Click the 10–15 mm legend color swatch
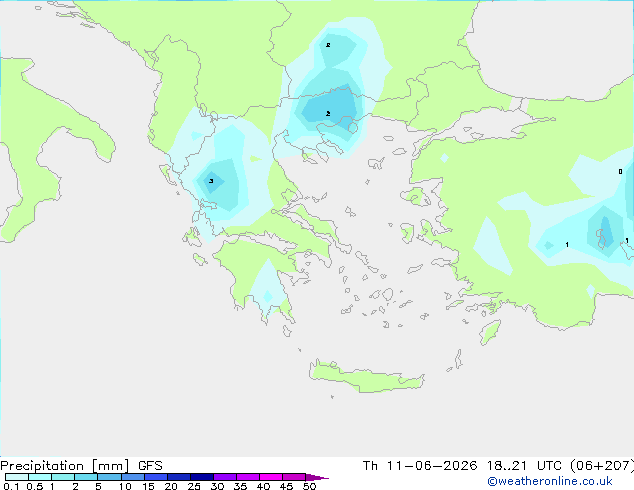The image size is (634, 490). point(132,477)
